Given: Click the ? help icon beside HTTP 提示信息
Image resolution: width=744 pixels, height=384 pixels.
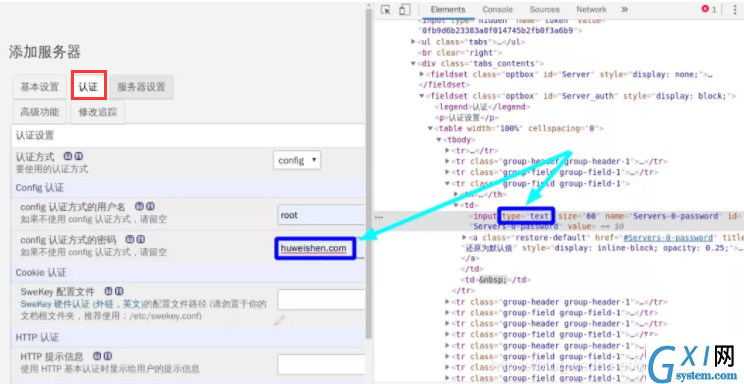Looking at the screenshot, I should click(97, 356).
